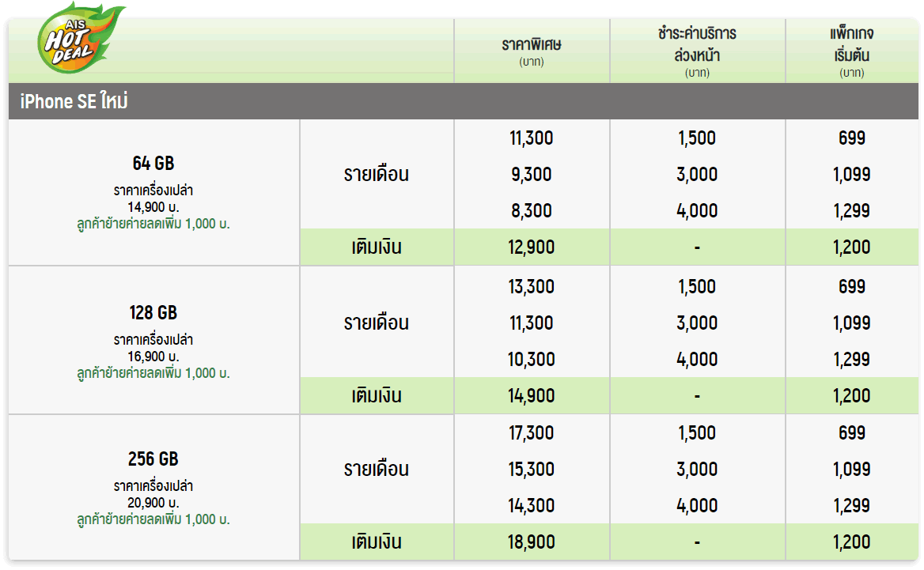
Task: Click the 8,300 special price
Action: point(532,211)
